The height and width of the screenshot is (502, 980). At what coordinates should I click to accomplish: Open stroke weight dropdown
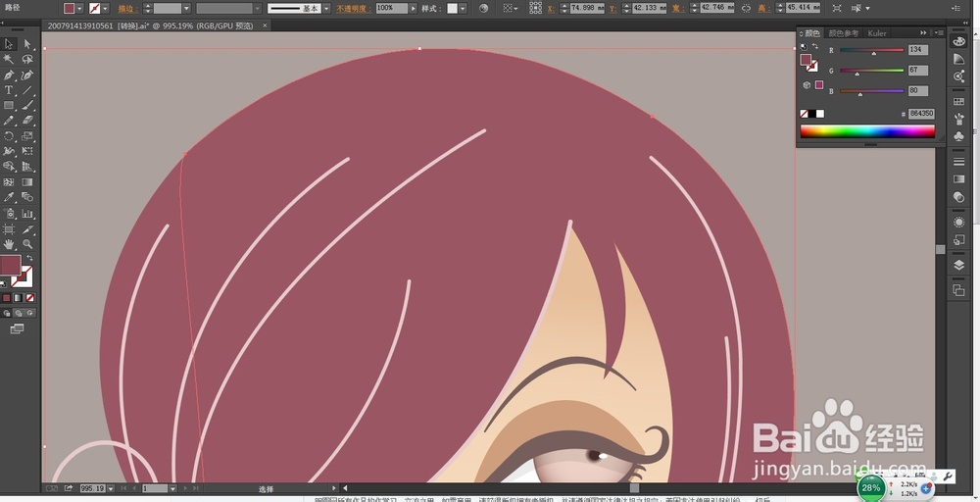click(x=186, y=9)
